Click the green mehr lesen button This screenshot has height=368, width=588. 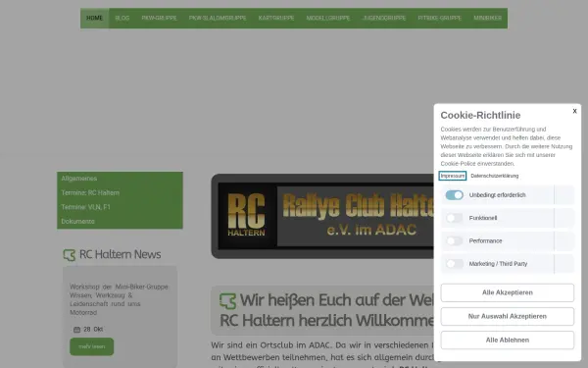coord(91,346)
